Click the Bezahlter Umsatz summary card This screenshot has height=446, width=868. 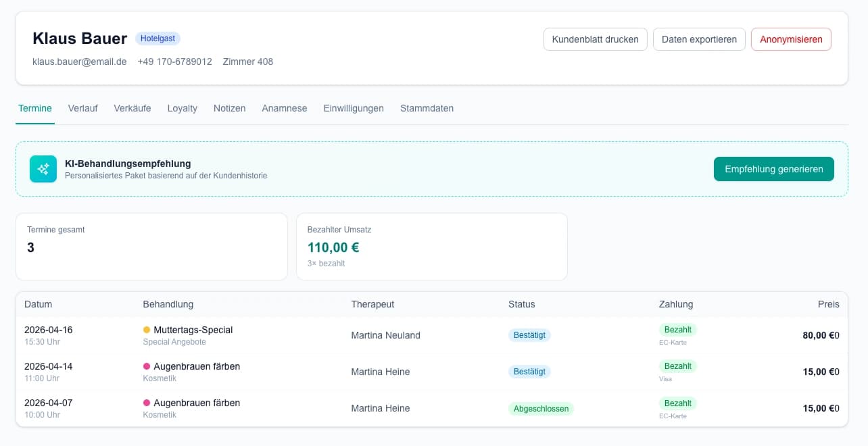click(x=431, y=247)
